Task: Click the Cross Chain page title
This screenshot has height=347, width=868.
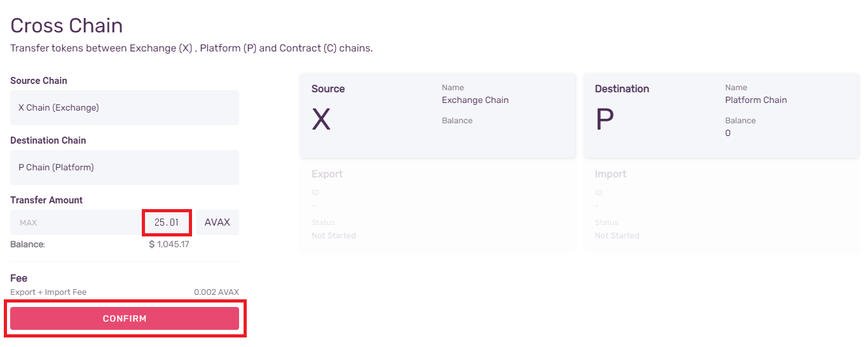Action: click(x=67, y=26)
